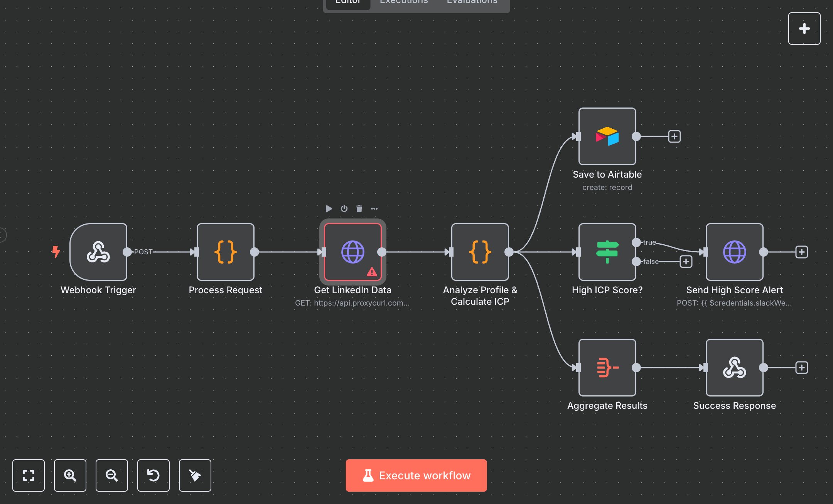Open the Send High Score Alert node
The width and height of the screenshot is (833, 504).
pyautogui.click(x=734, y=252)
